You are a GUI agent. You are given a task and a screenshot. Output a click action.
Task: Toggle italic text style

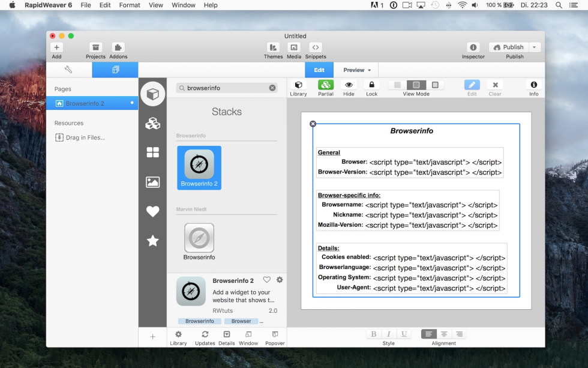click(x=389, y=334)
